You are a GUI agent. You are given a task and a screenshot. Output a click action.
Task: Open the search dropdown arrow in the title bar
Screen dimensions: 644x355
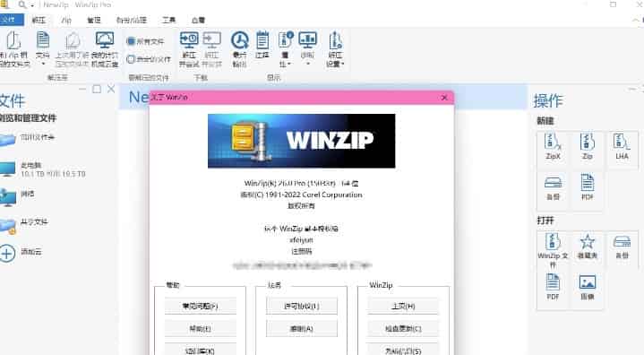click(32, 5)
